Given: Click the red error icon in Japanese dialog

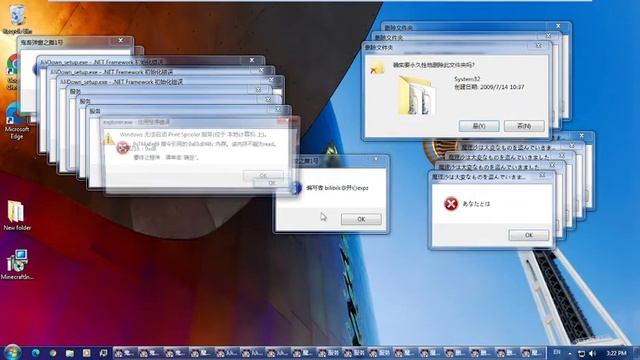Looking at the screenshot, I should click(451, 203).
